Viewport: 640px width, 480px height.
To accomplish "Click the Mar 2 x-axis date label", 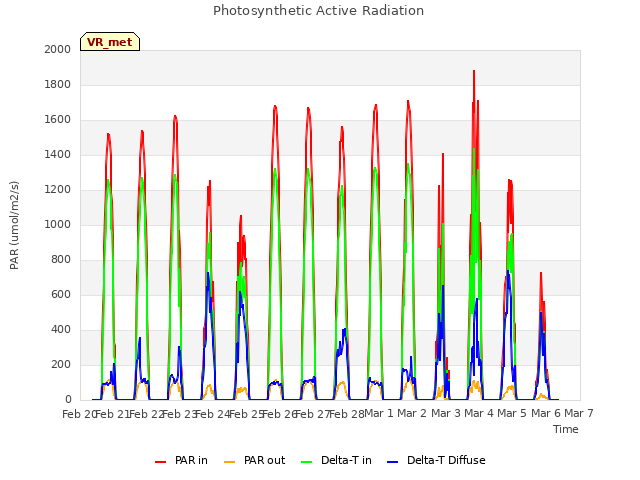I will [412, 413].
